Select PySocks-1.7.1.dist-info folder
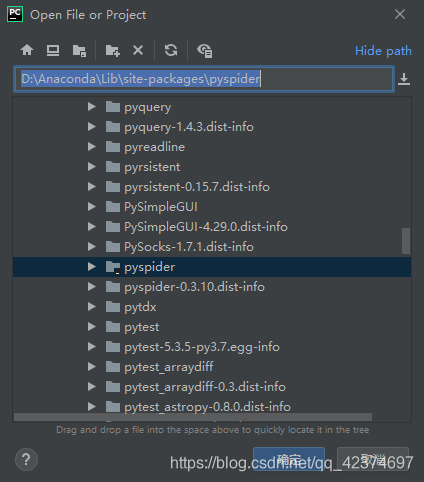 pyautogui.click(x=189, y=247)
